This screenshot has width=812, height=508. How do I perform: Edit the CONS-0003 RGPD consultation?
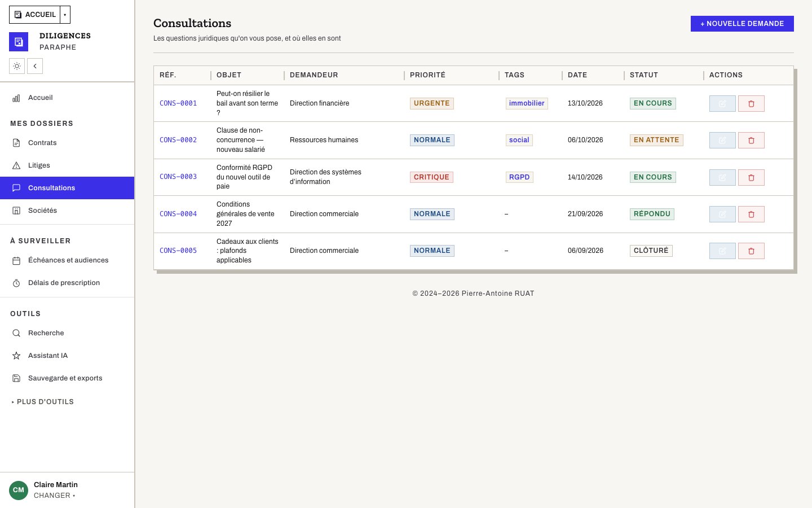tap(722, 177)
